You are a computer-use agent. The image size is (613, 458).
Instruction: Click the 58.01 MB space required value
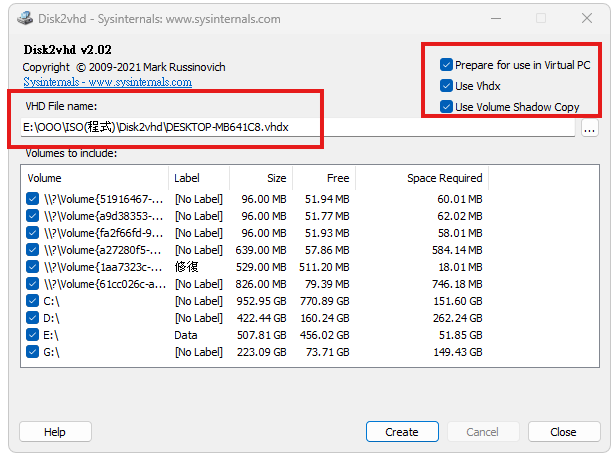tap(460, 233)
